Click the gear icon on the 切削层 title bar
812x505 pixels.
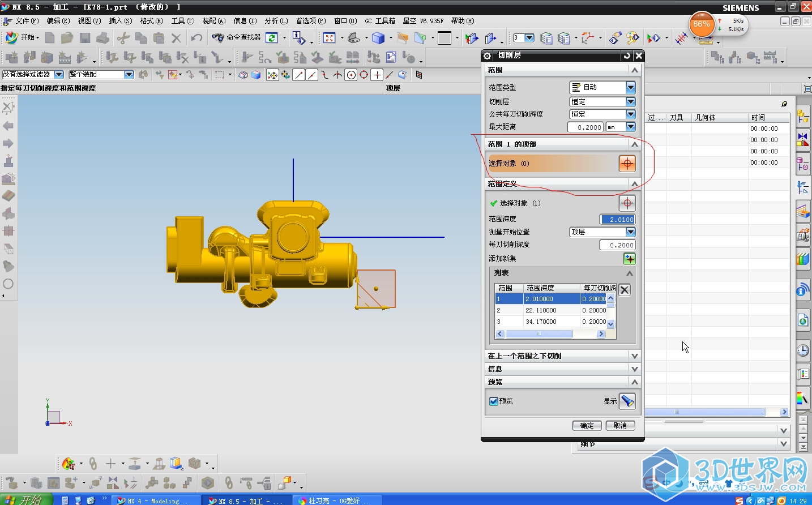(x=487, y=55)
